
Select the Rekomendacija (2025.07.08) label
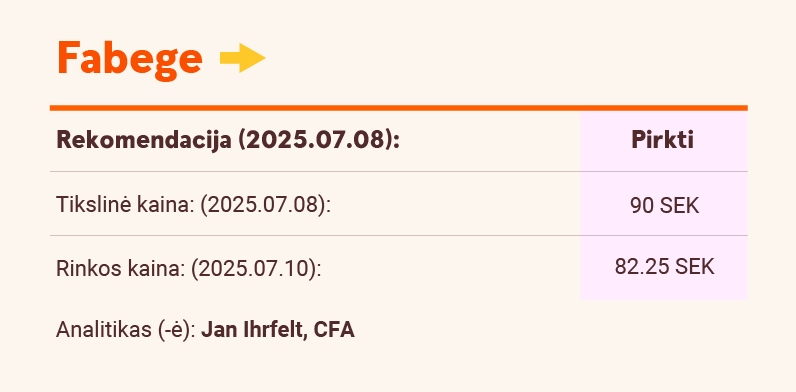click(x=228, y=140)
